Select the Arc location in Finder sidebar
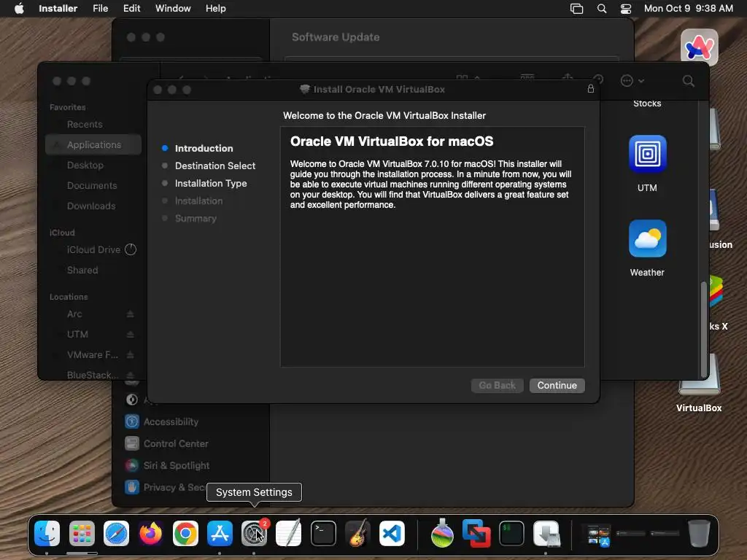747x560 pixels. tap(74, 314)
